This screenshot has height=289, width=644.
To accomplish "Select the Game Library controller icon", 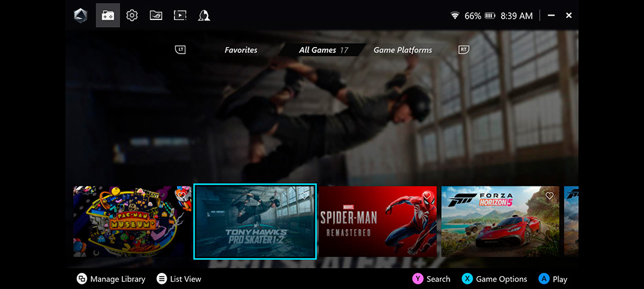I will coord(108,15).
